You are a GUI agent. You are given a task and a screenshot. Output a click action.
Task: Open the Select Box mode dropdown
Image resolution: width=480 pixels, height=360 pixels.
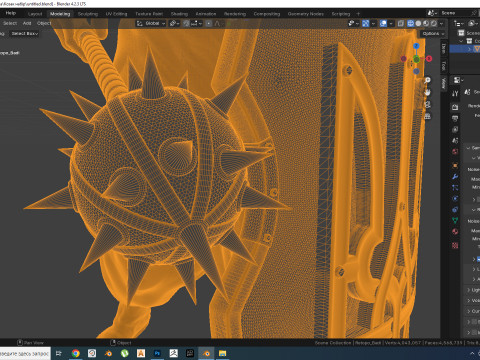click(x=25, y=33)
